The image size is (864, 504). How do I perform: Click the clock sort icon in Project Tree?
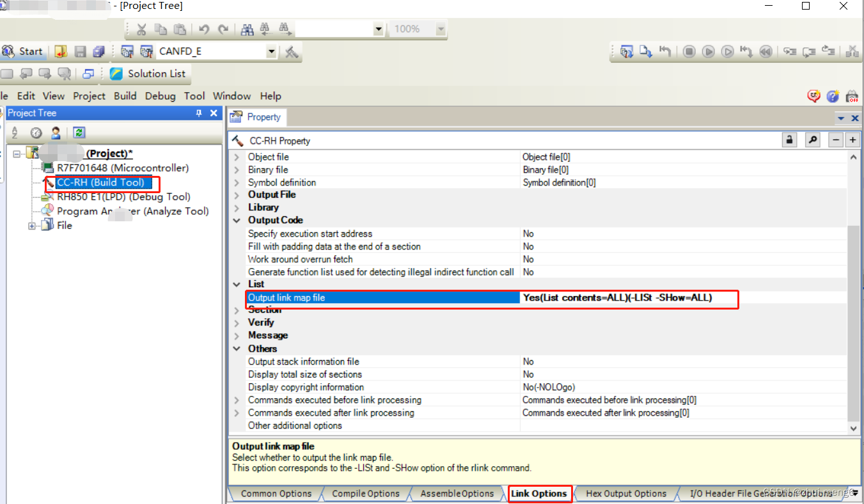[36, 133]
